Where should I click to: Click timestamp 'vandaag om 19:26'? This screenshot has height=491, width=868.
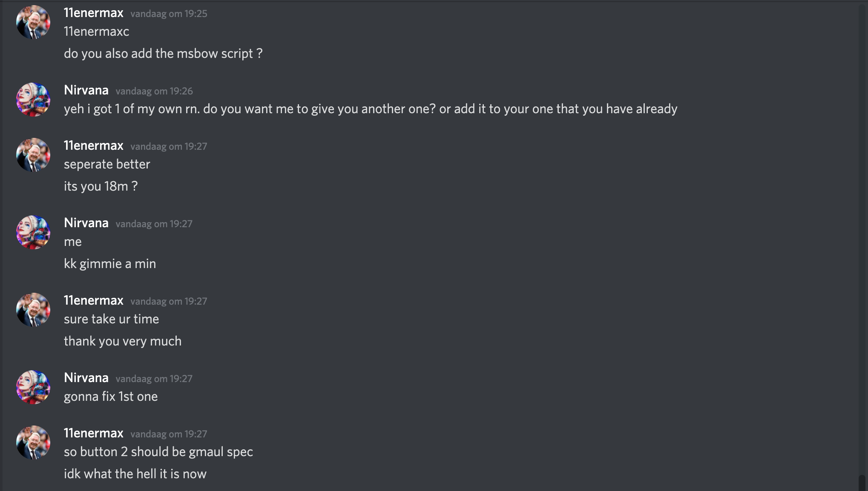click(154, 91)
